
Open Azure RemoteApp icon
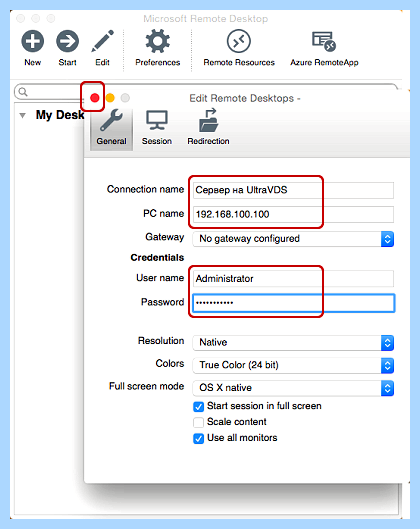coord(324,41)
